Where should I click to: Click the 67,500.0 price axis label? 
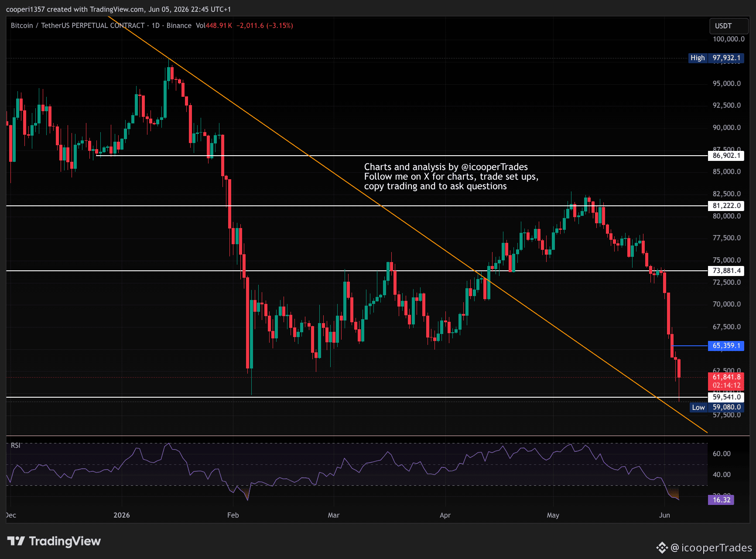[727, 327]
